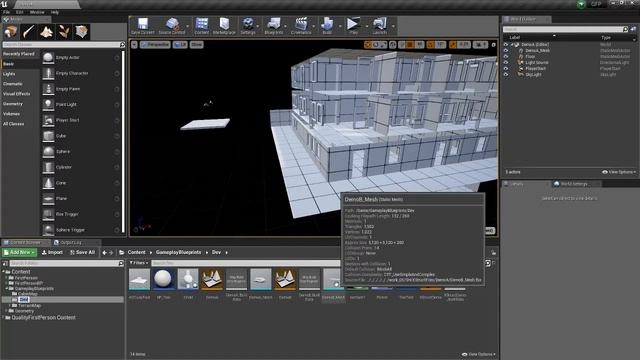The image size is (640, 360).
Task: Select the Paint mode brush icon
Action: 29,32
